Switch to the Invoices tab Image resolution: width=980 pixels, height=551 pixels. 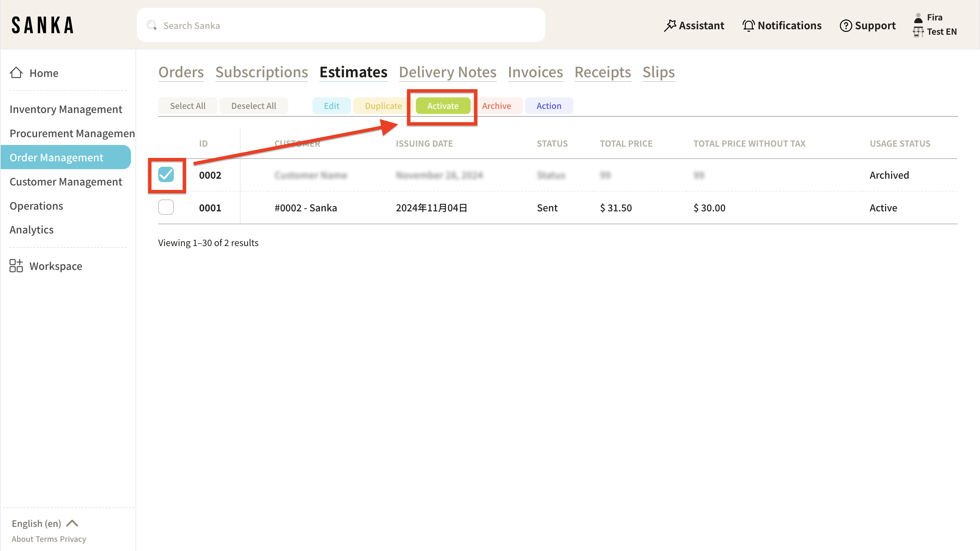point(535,72)
